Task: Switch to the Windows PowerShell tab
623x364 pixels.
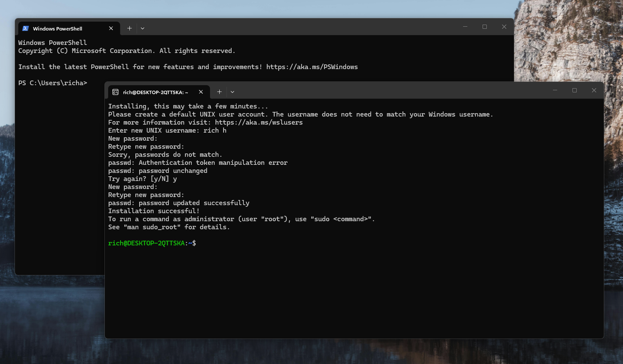Action: (68, 29)
